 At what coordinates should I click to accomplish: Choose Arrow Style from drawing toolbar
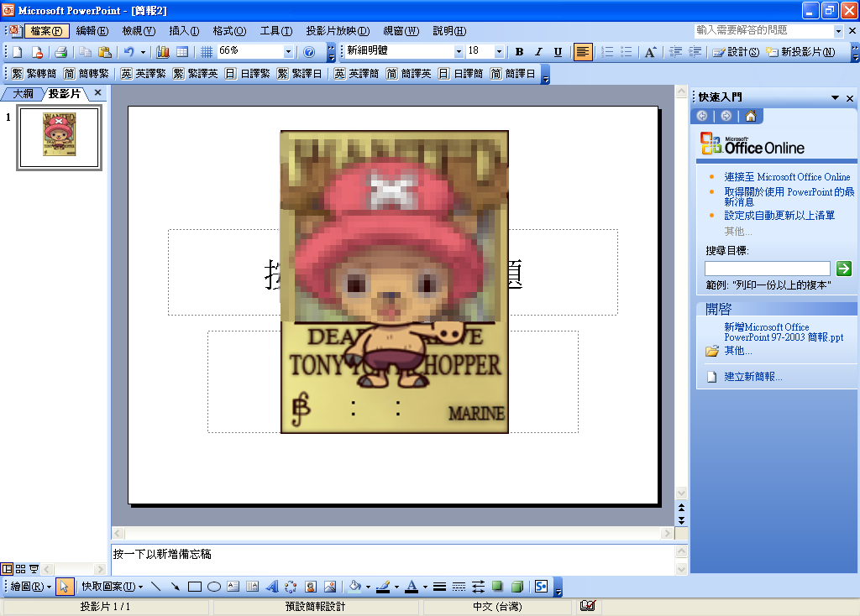(x=478, y=587)
